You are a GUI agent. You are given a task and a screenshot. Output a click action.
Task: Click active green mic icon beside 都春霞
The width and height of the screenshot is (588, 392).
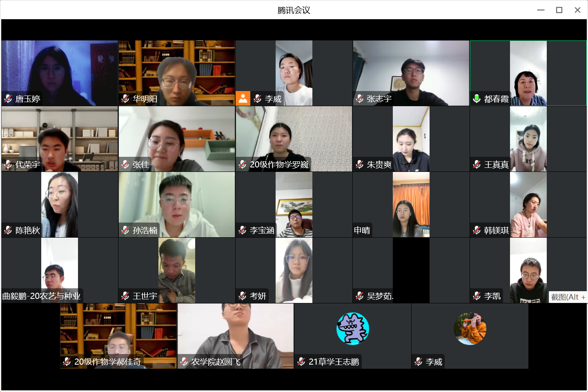point(477,98)
